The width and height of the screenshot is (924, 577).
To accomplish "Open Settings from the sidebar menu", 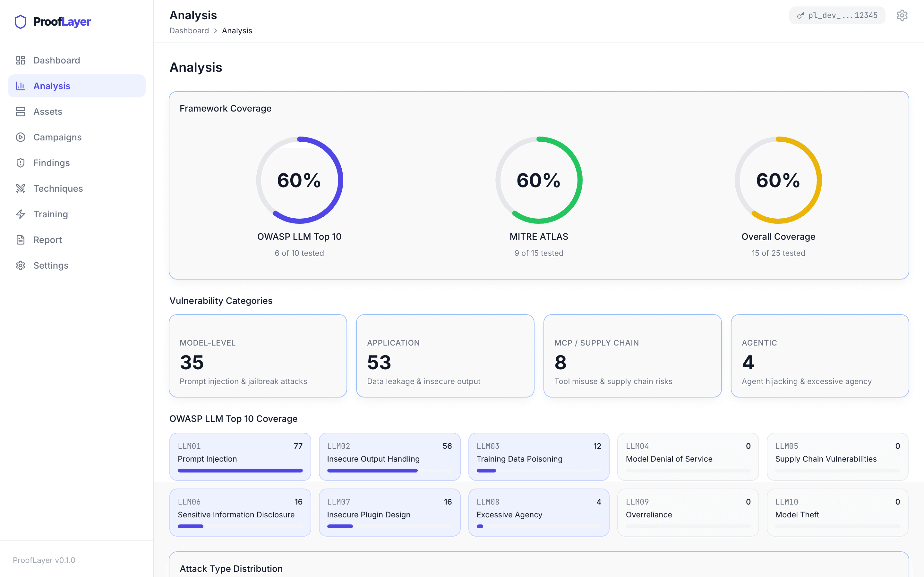I will [x=51, y=265].
